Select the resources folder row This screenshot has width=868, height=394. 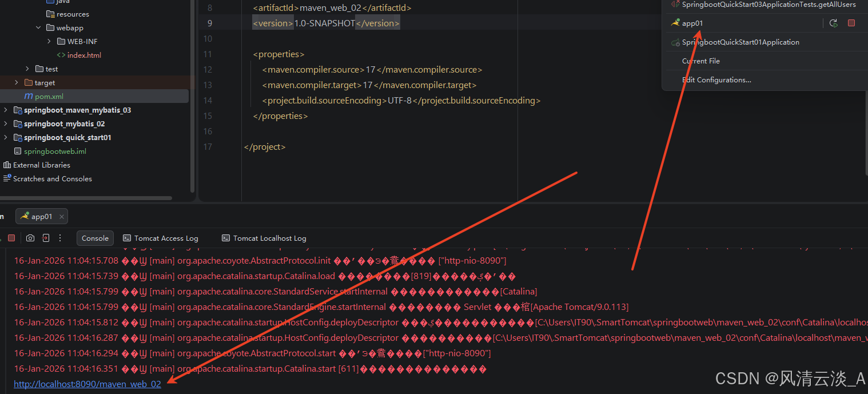(94, 14)
